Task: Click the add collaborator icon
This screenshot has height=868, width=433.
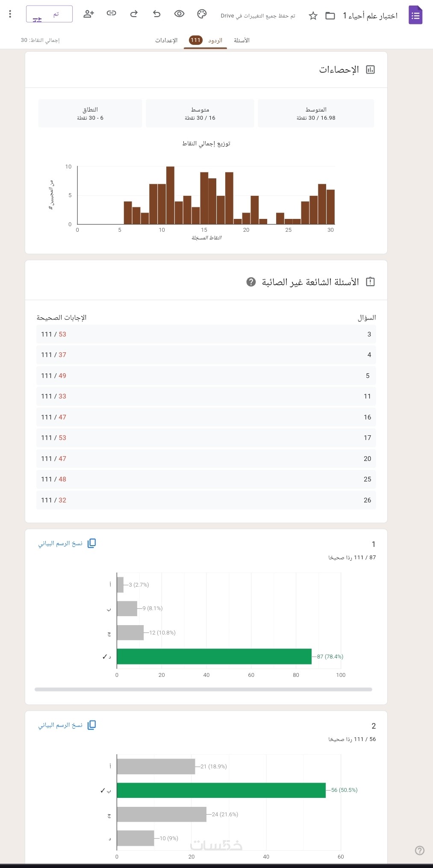Action: [x=88, y=14]
